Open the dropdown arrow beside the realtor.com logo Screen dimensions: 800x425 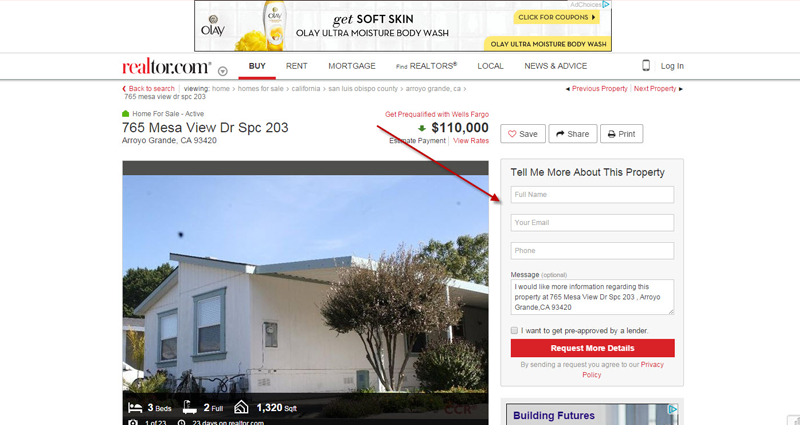[x=222, y=71]
